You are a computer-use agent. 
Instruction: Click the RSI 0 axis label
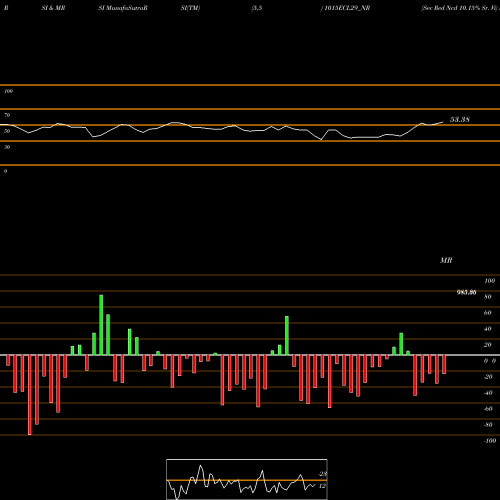click(x=5, y=171)
